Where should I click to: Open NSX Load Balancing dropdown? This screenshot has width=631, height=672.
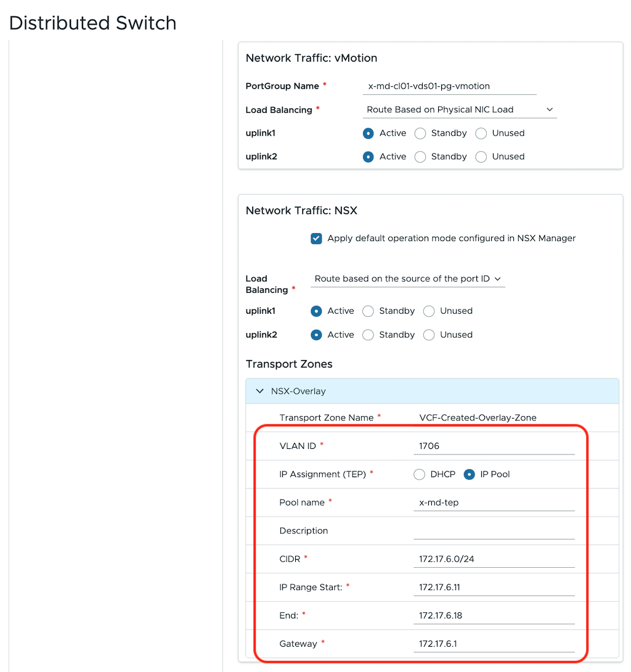coord(407,279)
